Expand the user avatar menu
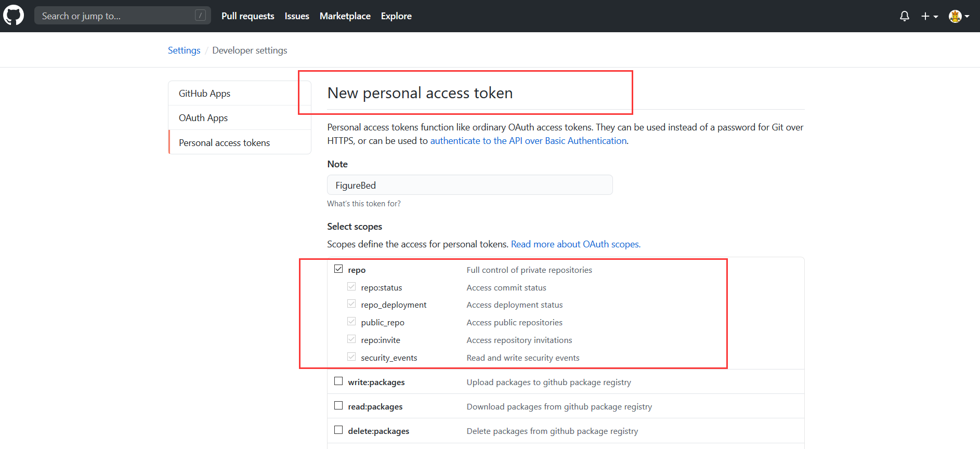 click(959, 16)
